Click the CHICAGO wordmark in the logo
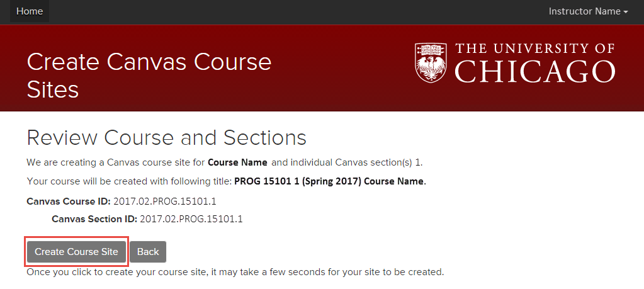The height and width of the screenshot is (289, 644). pos(534,71)
